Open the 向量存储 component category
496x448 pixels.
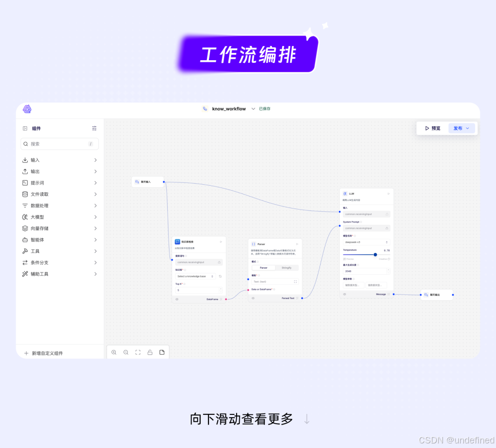[x=59, y=228]
